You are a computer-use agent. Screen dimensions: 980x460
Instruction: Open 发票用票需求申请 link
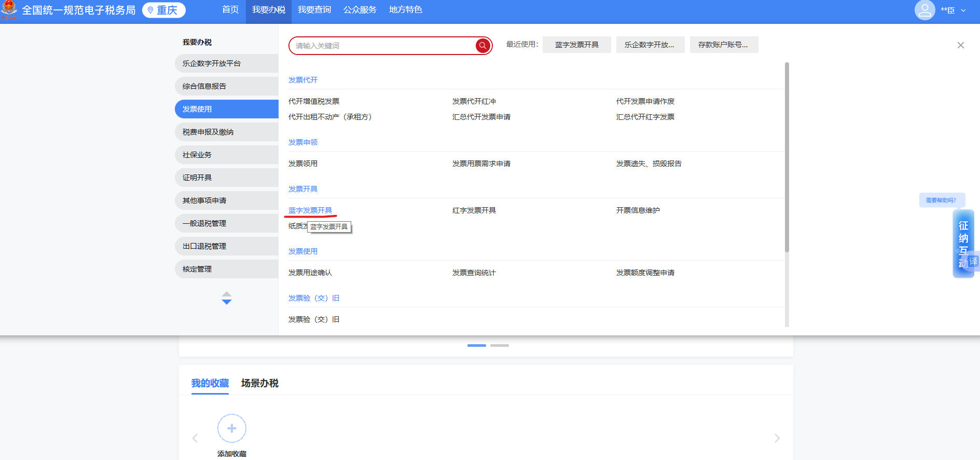point(481,164)
